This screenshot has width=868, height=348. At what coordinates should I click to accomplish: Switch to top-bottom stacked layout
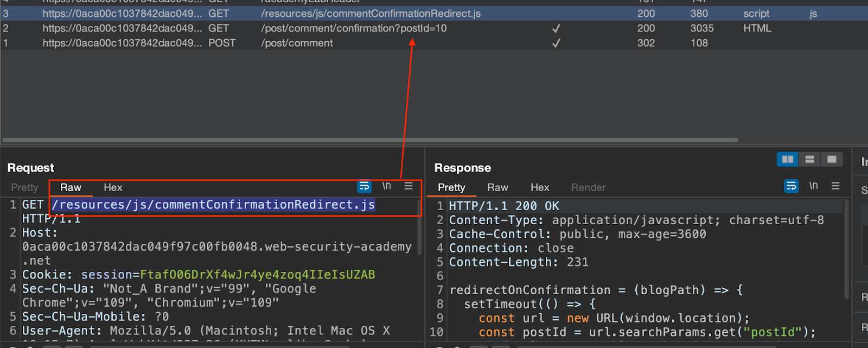tap(810, 159)
